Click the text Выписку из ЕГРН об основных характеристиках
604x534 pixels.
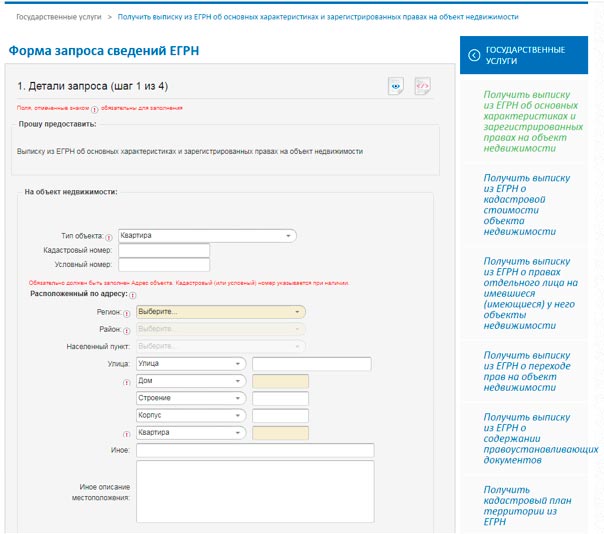(x=190, y=151)
